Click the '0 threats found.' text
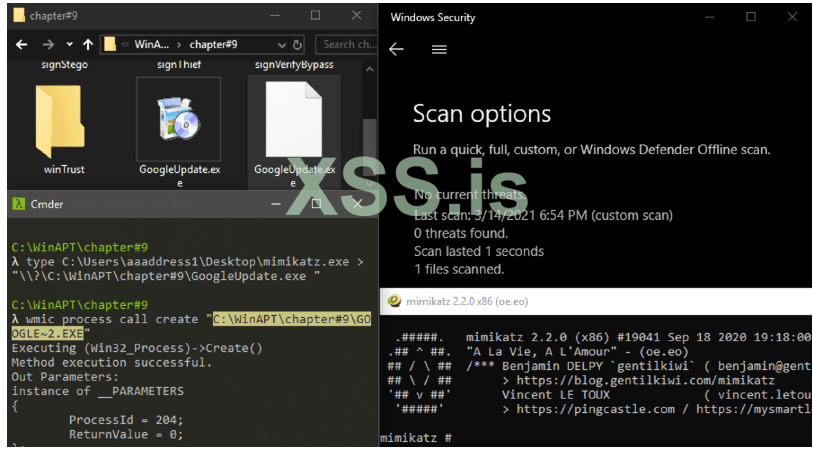Screen dimensions: 813x451 pyautogui.click(x=460, y=233)
